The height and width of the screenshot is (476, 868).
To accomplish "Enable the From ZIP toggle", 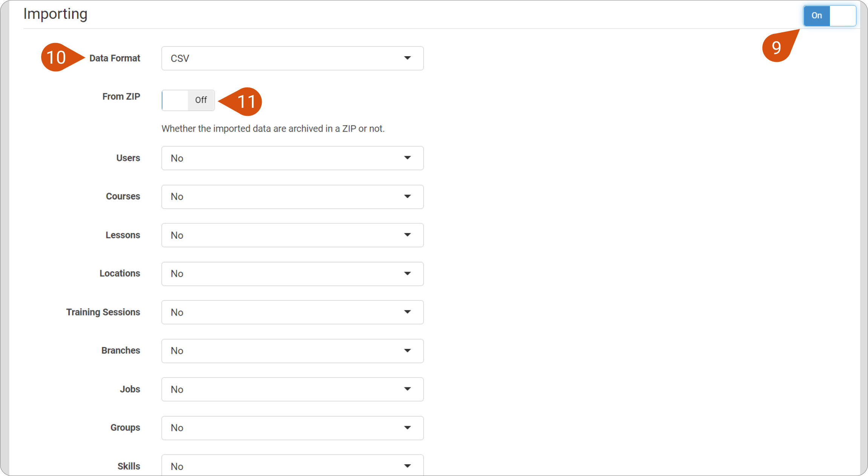I will coord(188,100).
